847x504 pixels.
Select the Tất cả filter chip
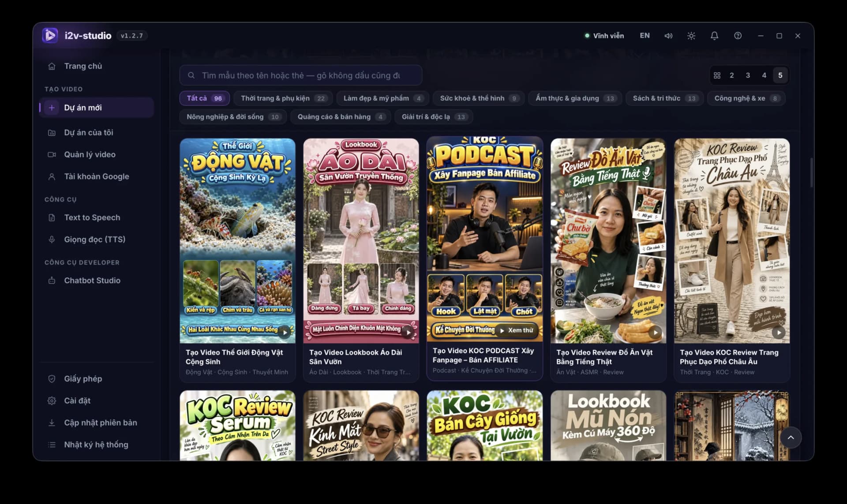(205, 98)
